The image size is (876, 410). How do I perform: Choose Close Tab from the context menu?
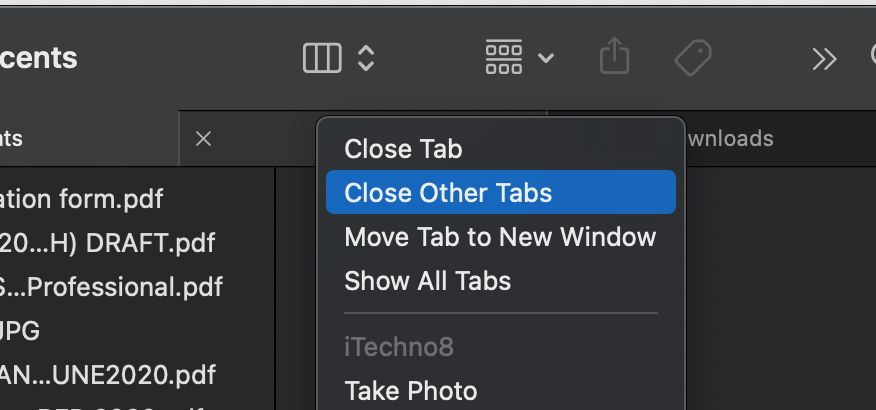click(403, 149)
